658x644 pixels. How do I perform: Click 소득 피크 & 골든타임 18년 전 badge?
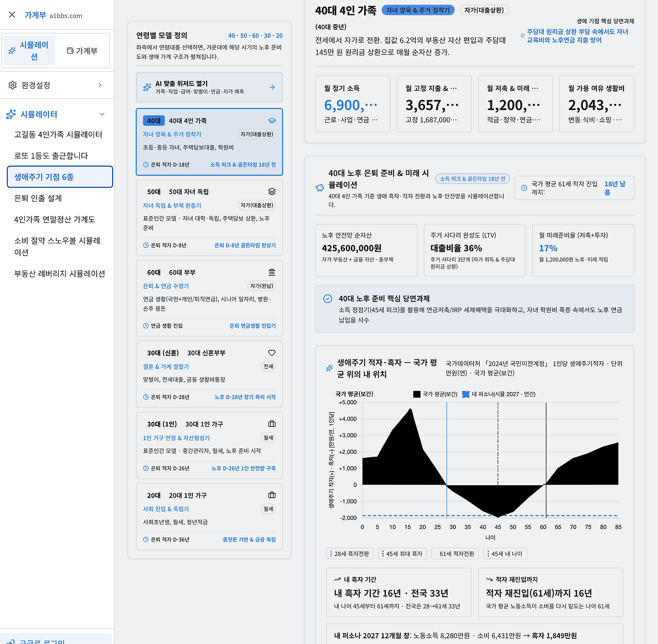(x=473, y=179)
